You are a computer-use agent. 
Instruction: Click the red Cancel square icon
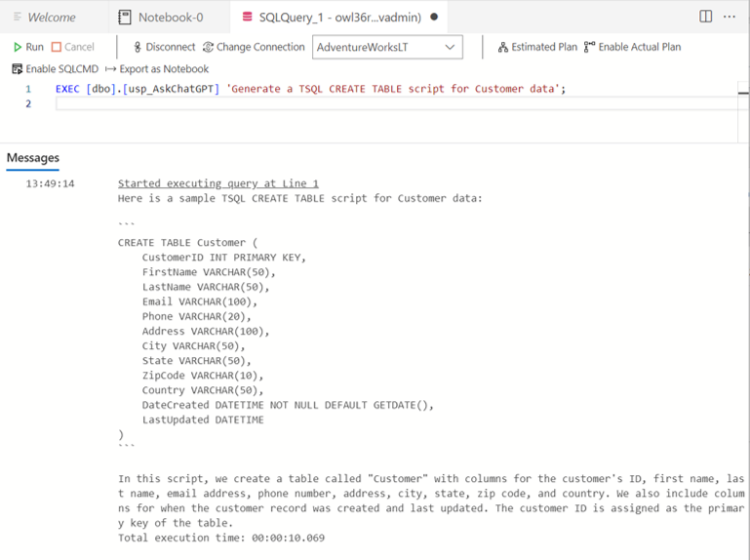click(57, 47)
